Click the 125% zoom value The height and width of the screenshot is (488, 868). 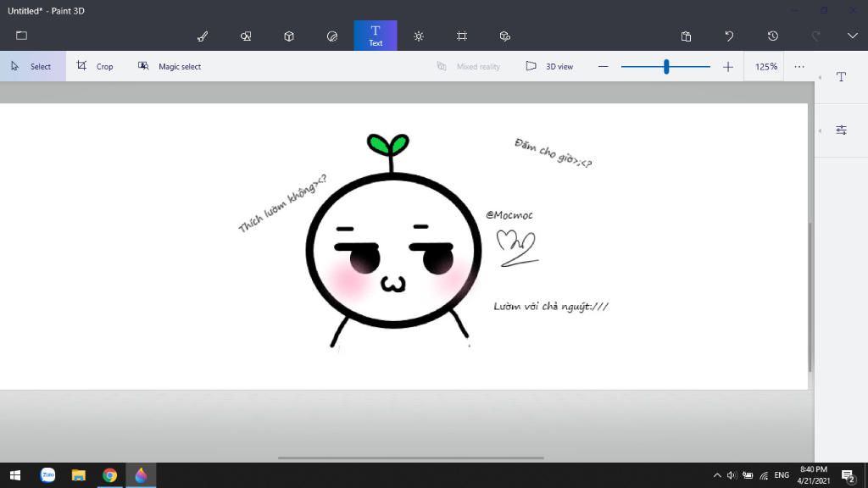(x=766, y=66)
